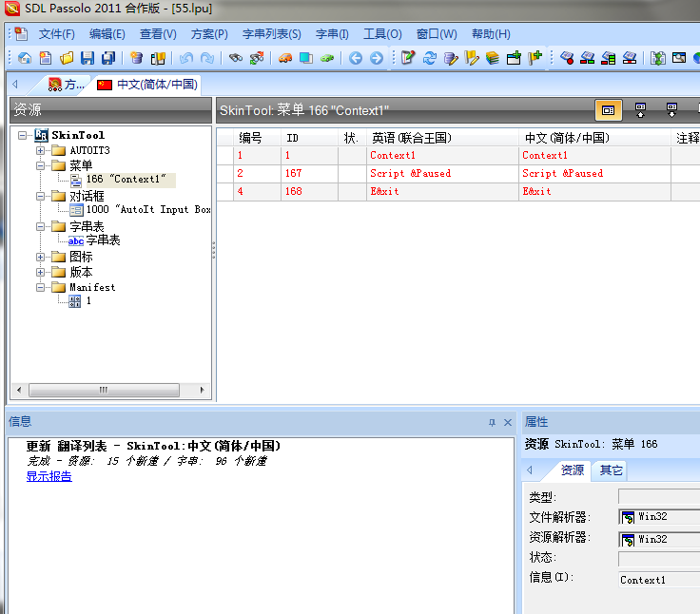
Task: Open the 方案(P) menu
Action: pyautogui.click(x=209, y=34)
